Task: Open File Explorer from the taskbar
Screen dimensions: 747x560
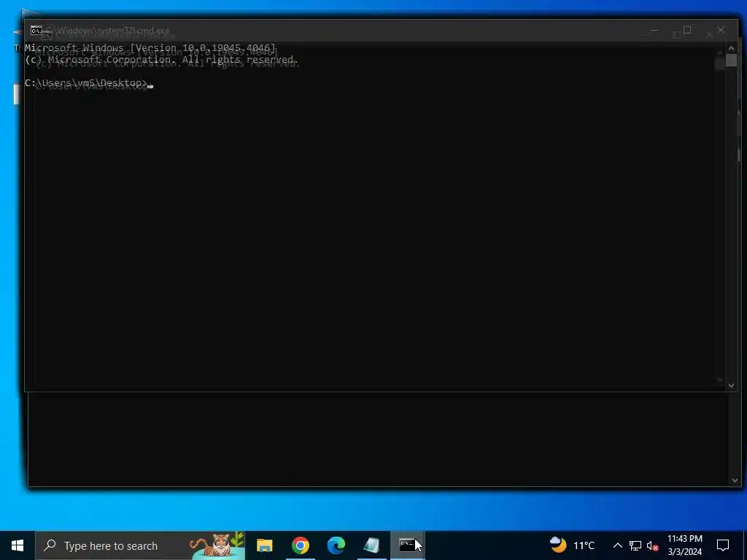Action: [x=264, y=545]
